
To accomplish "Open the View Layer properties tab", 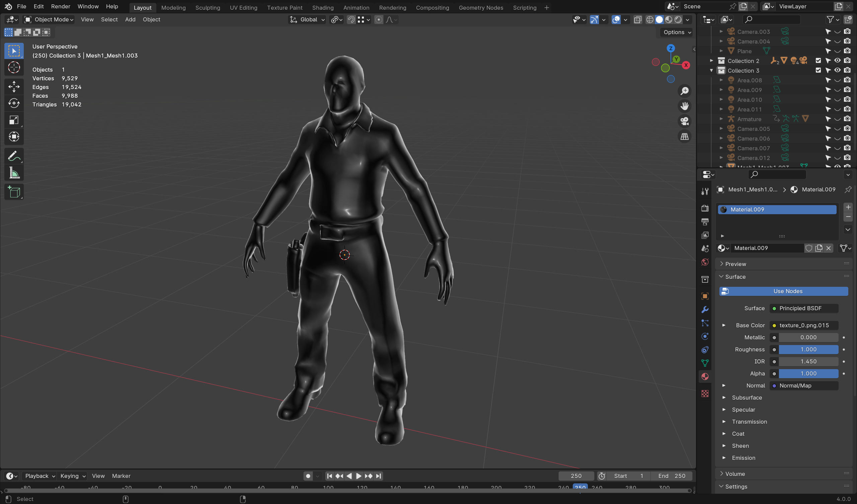I will (705, 235).
